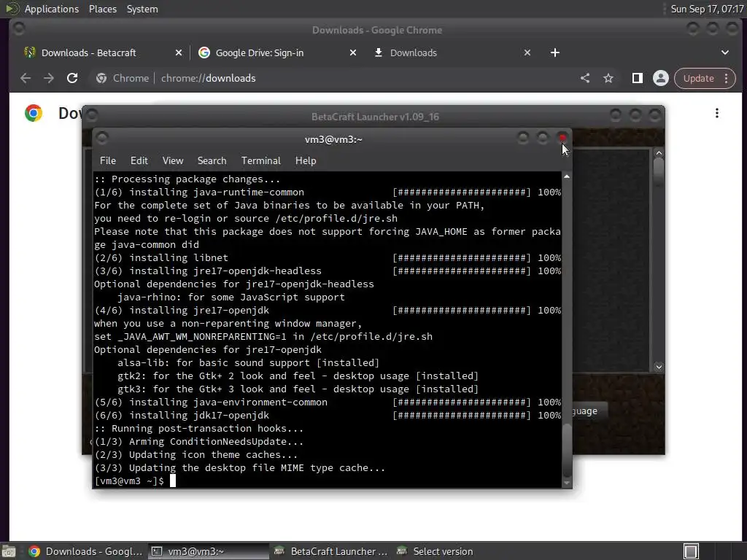This screenshot has width=747, height=560.
Task: Maximize the BetaCraft Launcher window
Action: click(635, 114)
